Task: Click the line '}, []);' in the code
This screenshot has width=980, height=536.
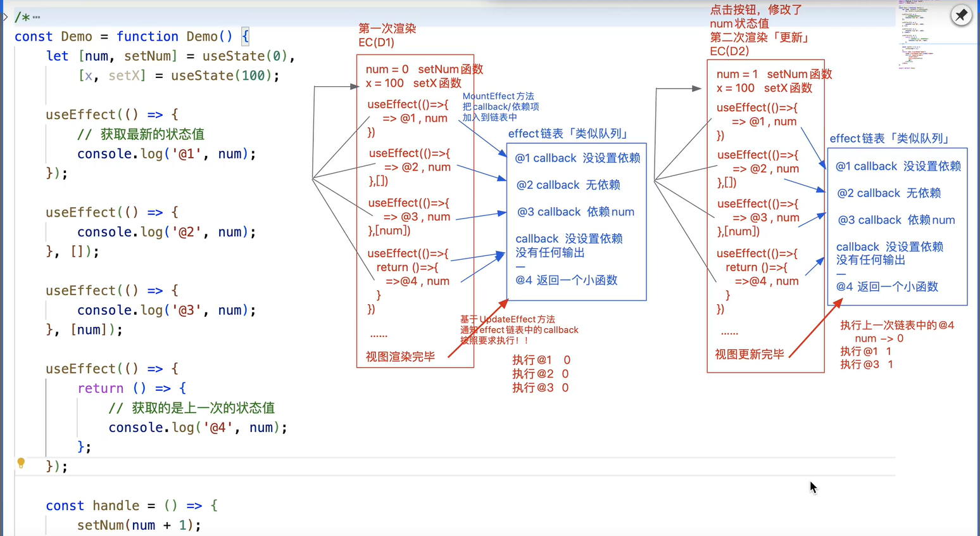Action: pos(72,252)
